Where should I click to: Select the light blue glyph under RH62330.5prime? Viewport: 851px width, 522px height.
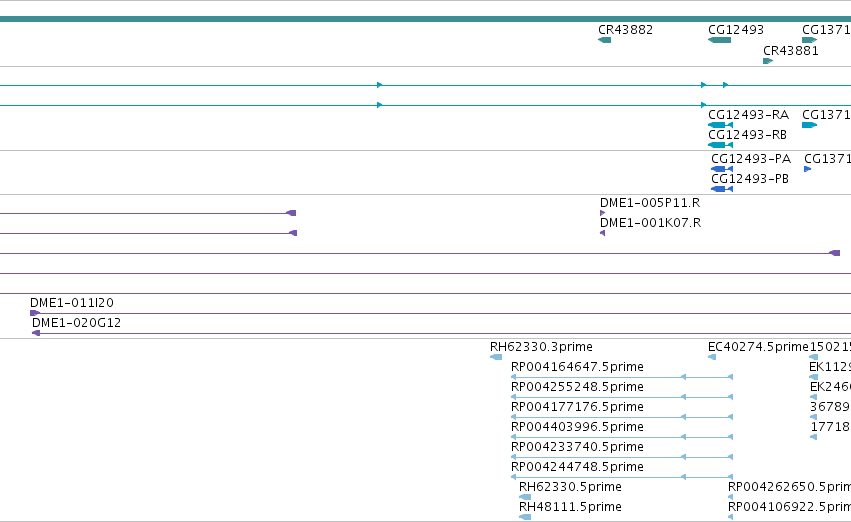525,497
